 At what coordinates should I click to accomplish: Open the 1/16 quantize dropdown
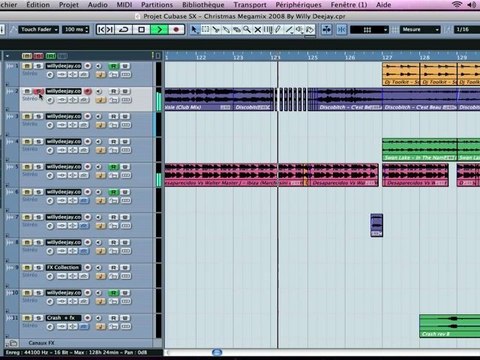click(467, 30)
